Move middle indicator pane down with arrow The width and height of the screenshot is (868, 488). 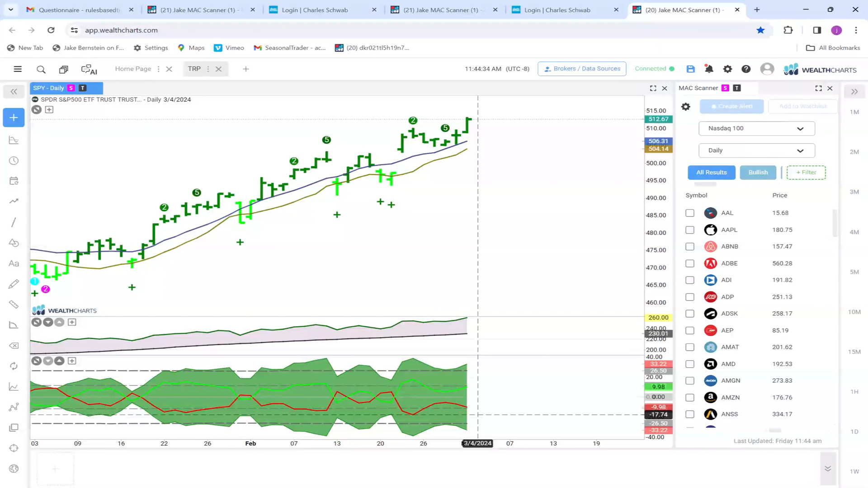pos(48,322)
